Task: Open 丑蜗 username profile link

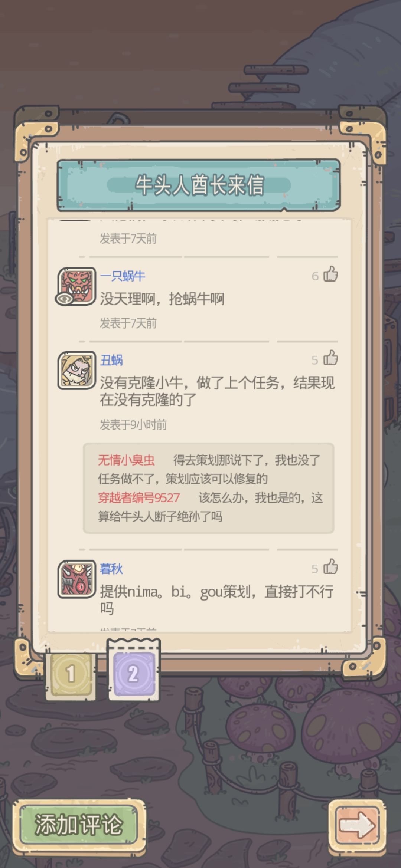Action: coord(111,360)
